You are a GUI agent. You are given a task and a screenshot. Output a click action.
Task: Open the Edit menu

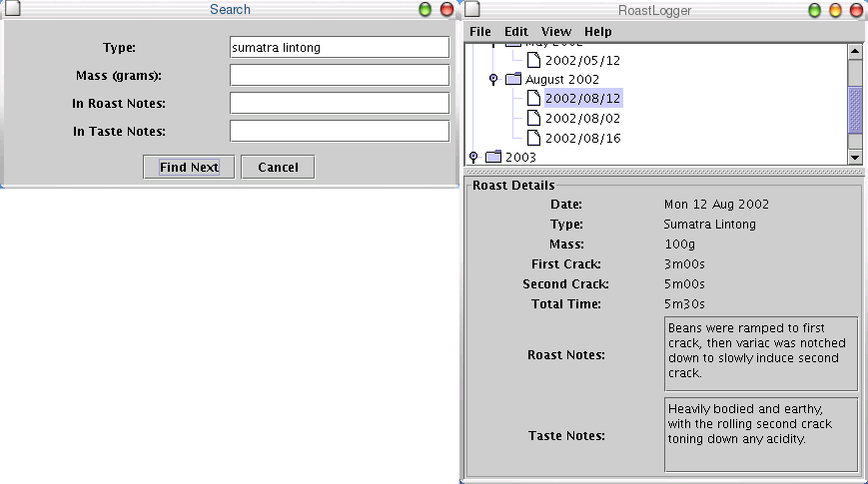click(516, 32)
